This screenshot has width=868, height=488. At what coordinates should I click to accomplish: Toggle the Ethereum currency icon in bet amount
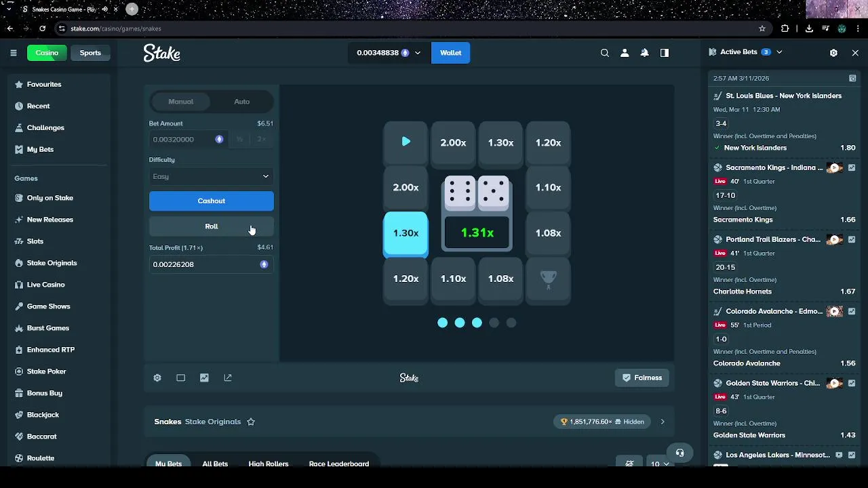[x=219, y=140]
